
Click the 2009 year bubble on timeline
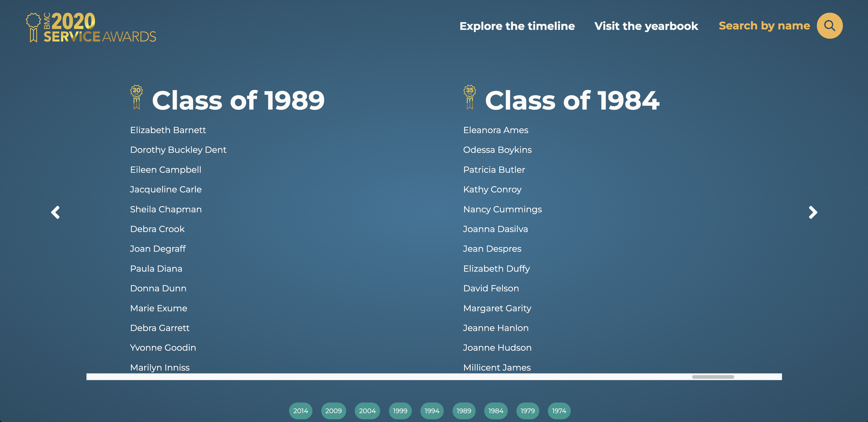pyautogui.click(x=333, y=410)
